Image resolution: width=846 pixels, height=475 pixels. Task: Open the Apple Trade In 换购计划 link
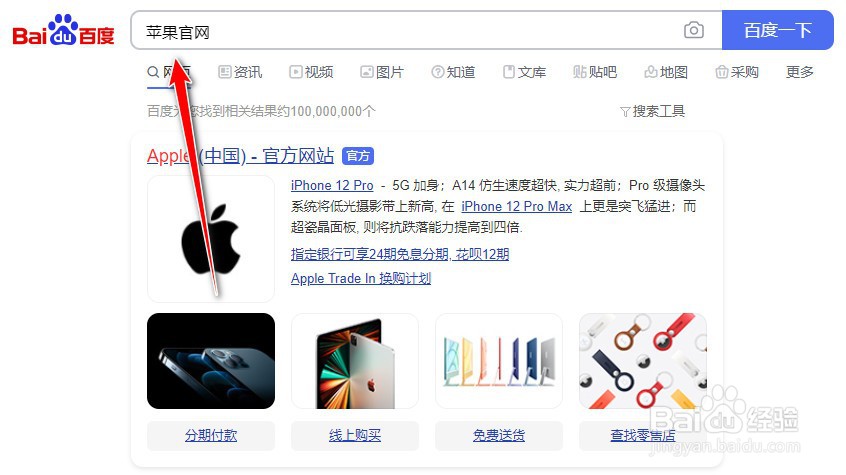pyautogui.click(x=361, y=279)
